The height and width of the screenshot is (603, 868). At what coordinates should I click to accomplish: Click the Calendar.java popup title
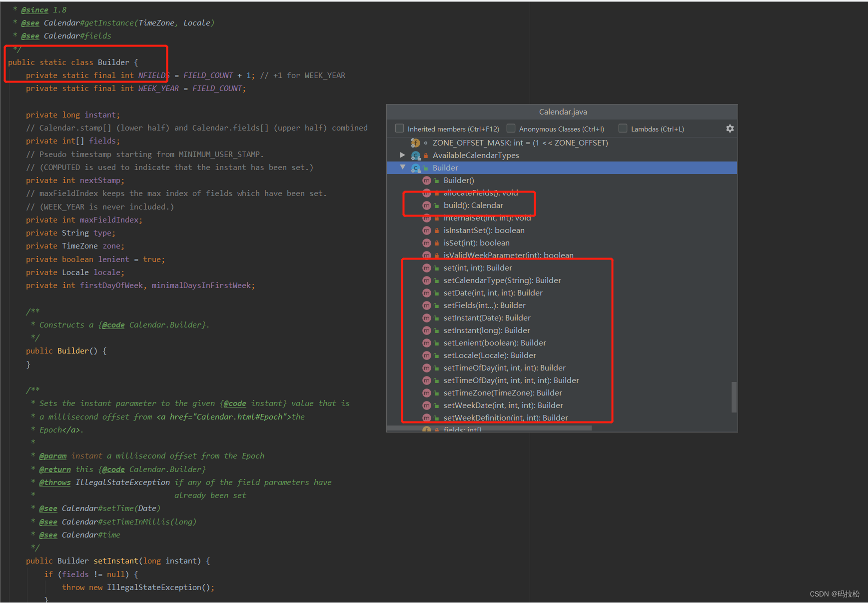tap(563, 112)
